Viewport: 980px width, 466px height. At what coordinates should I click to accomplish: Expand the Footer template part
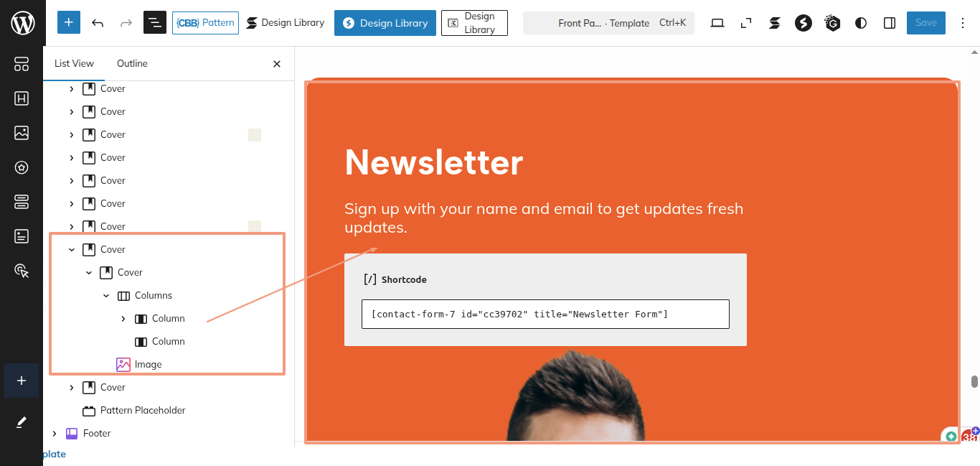click(x=55, y=434)
